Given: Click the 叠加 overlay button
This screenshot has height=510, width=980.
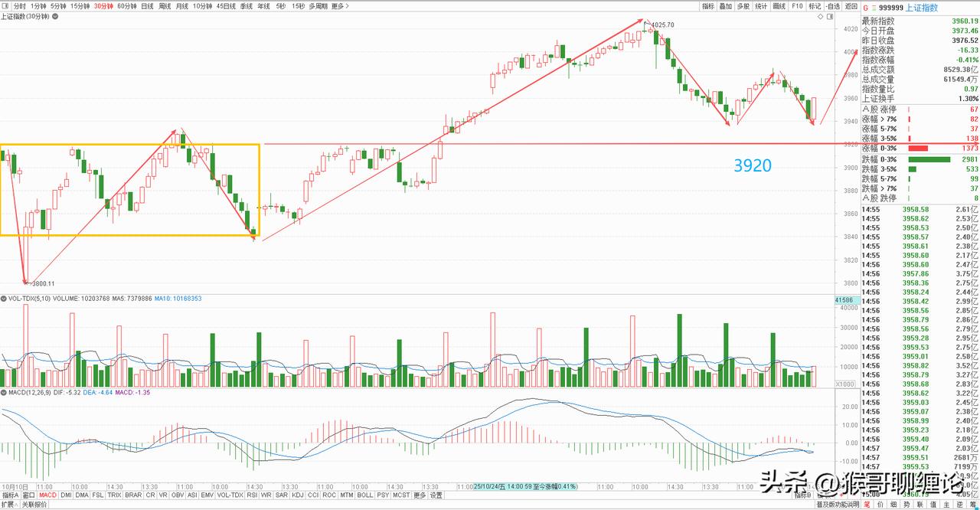Looking at the screenshot, I should (x=726, y=5).
